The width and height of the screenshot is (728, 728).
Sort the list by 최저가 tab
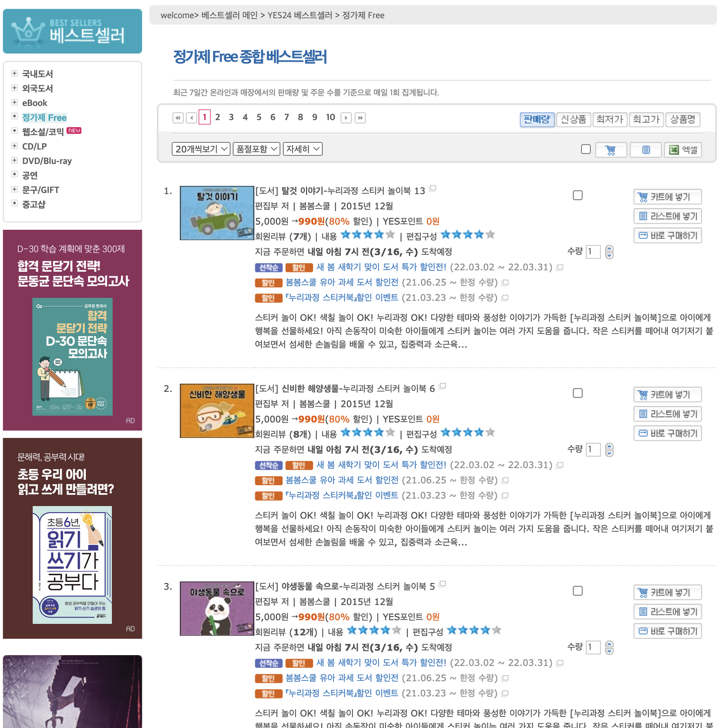pos(610,119)
